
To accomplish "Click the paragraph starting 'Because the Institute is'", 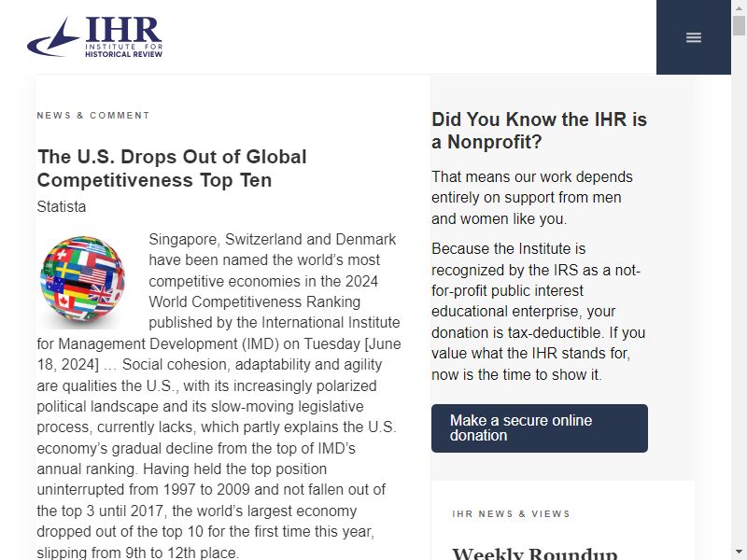I will 539,312.
